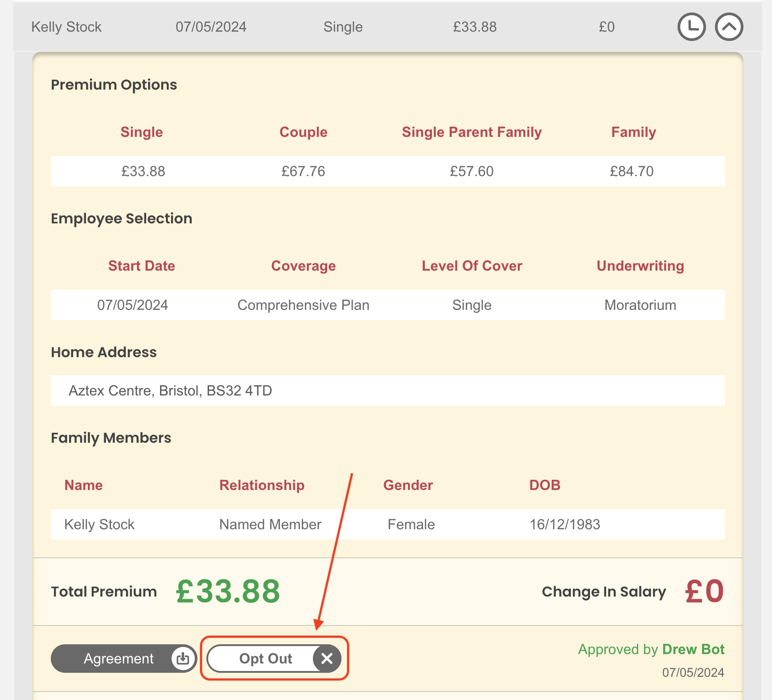Click the Kelly Stock name in the header row
Viewport: 772px width, 700px height.
[x=66, y=27]
